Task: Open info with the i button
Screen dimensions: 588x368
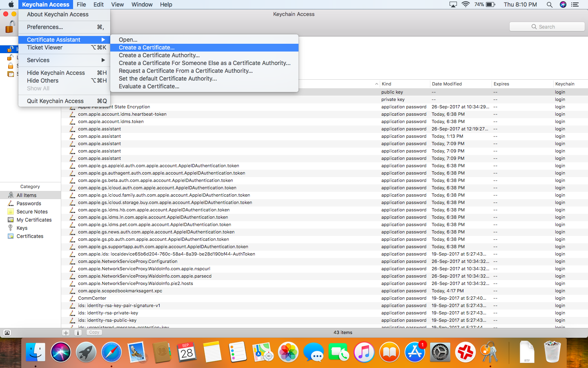Action: click(78, 333)
